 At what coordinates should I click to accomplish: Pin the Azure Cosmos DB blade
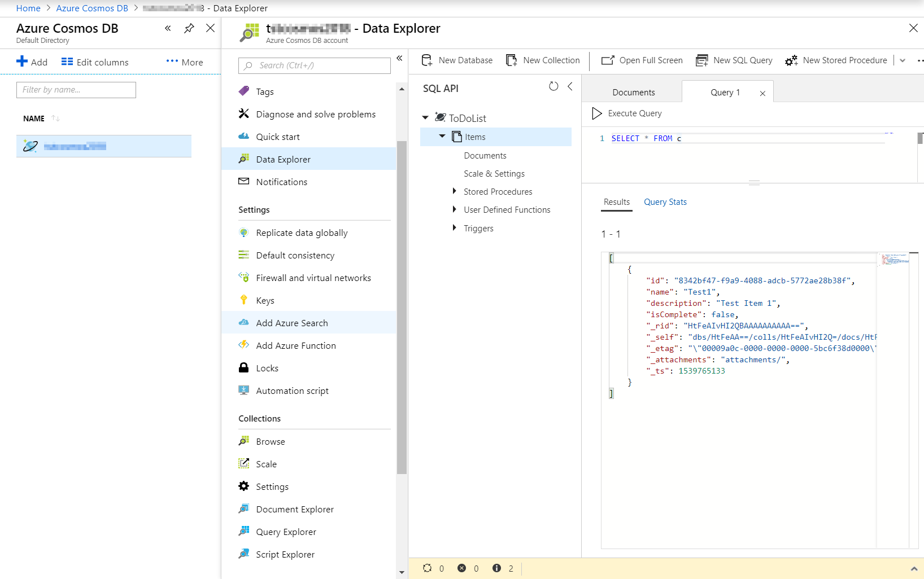(x=189, y=28)
